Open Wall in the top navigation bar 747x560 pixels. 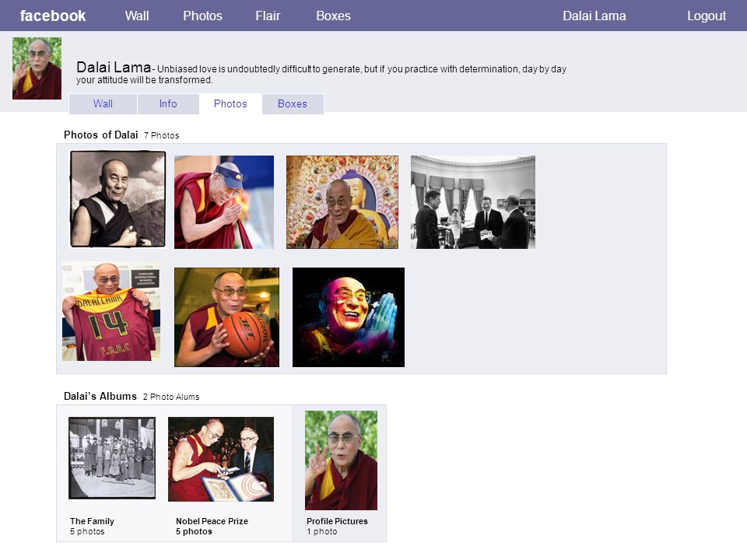coord(137,16)
